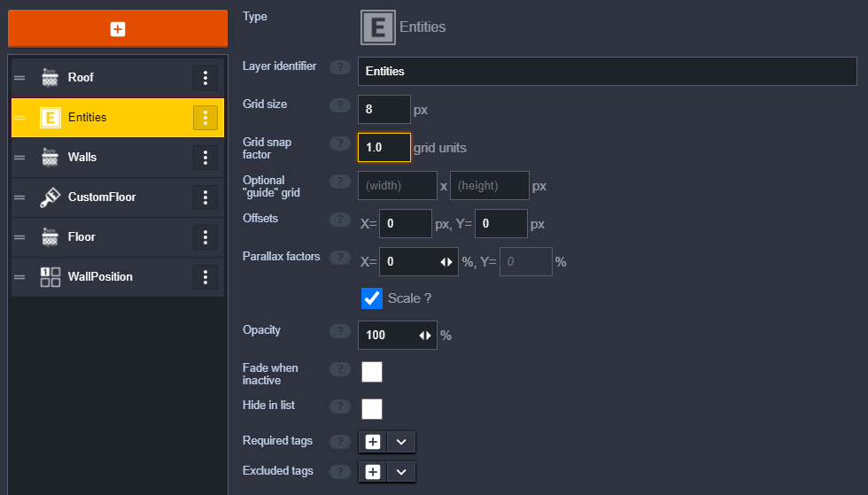Image resolution: width=868 pixels, height=495 pixels.
Task: Click the large Entities type icon
Action: tap(378, 27)
